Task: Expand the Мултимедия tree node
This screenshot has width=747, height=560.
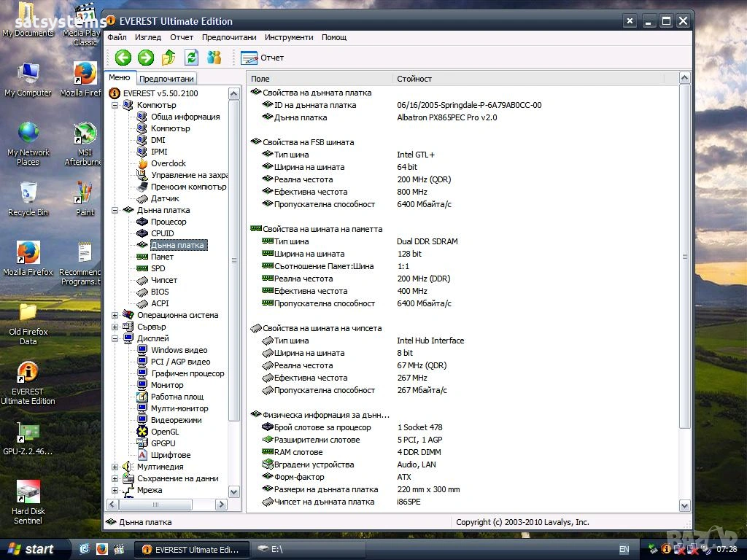Action: pos(115,467)
